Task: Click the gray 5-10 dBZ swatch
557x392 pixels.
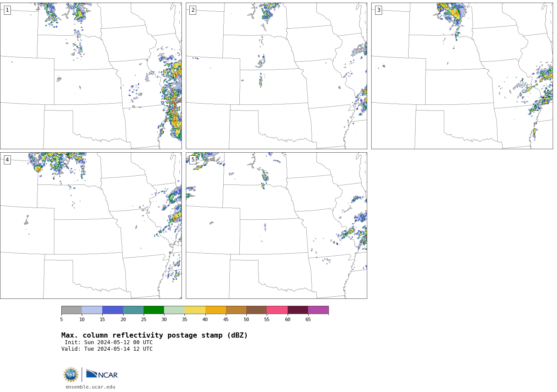Action: [x=72, y=310]
